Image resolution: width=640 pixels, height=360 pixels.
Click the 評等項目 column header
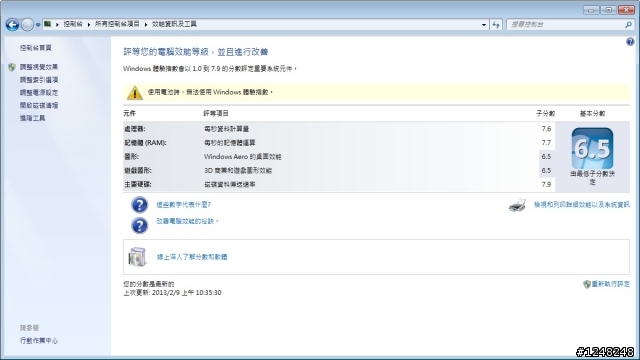[x=216, y=113]
